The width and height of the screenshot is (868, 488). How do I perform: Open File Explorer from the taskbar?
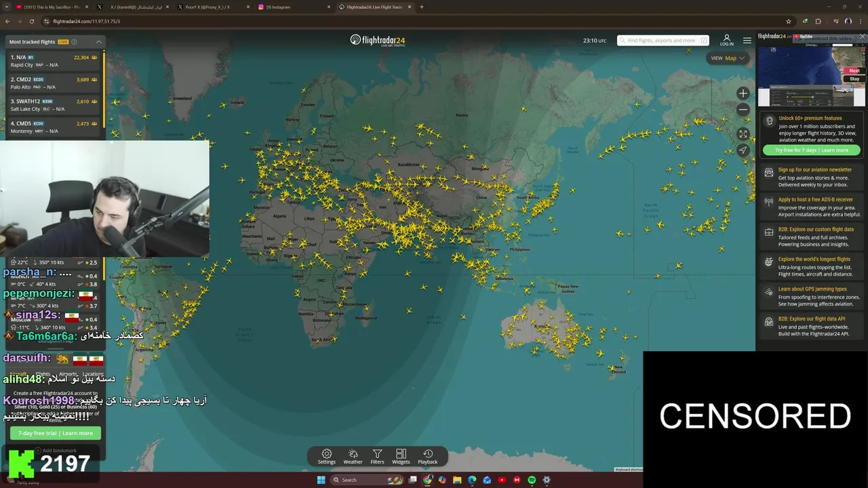click(x=457, y=480)
